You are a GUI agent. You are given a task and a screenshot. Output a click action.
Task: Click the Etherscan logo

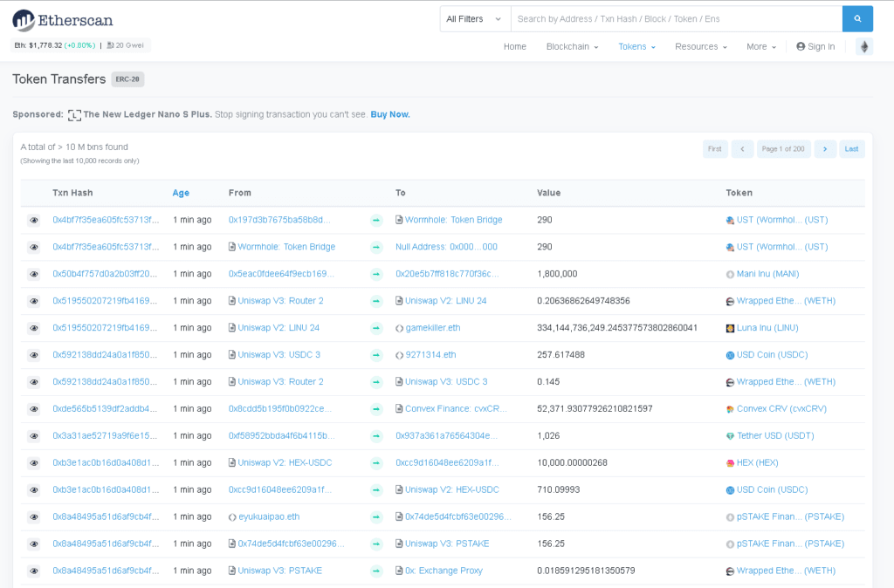tap(63, 20)
